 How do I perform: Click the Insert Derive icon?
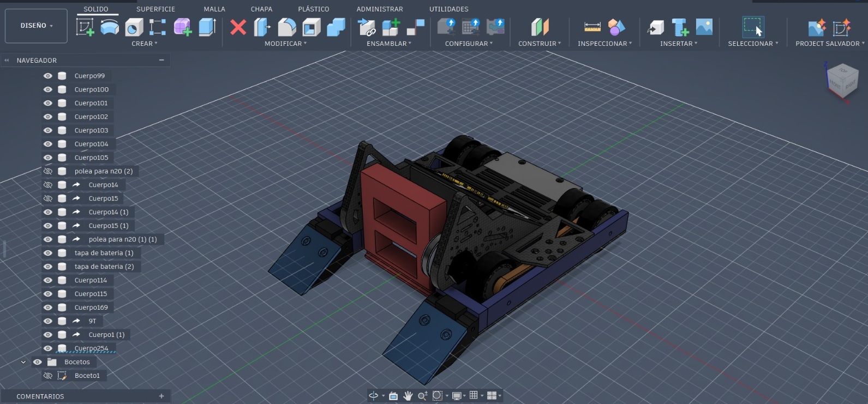click(655, 27)
